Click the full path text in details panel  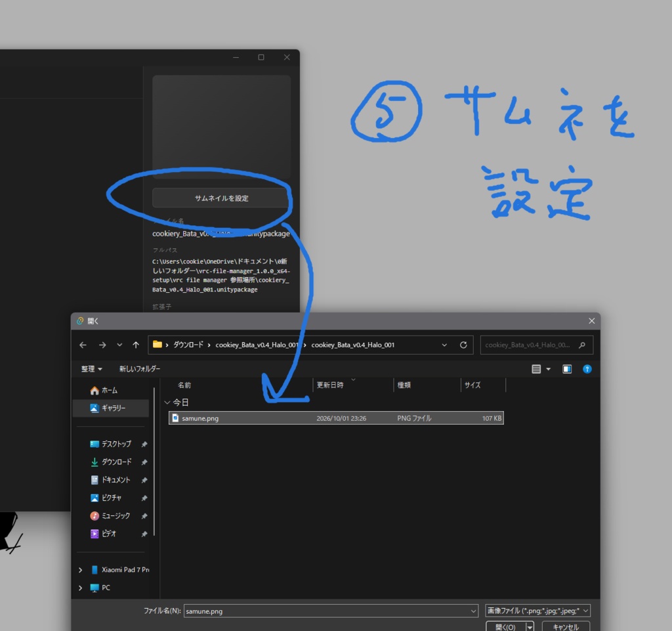click(x=221, y=275)
